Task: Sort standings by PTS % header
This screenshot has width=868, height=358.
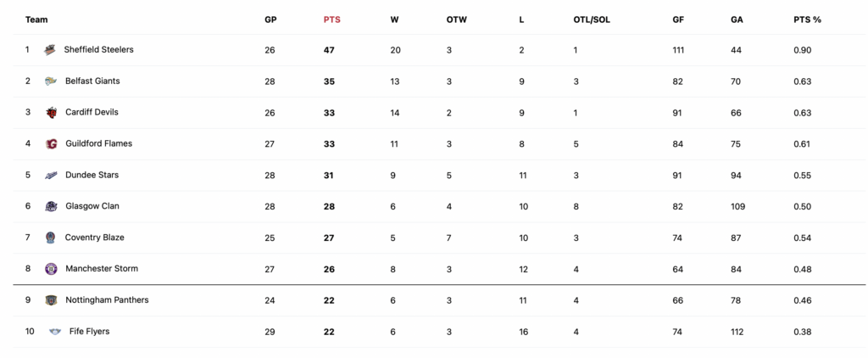Action: pyautogui.click(x=807, y=20)
